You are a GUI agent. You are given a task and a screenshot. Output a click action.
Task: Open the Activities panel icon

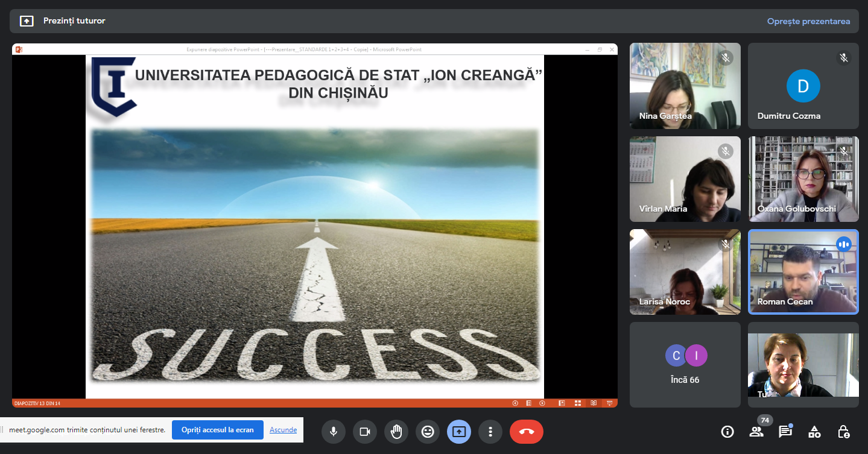814,432
